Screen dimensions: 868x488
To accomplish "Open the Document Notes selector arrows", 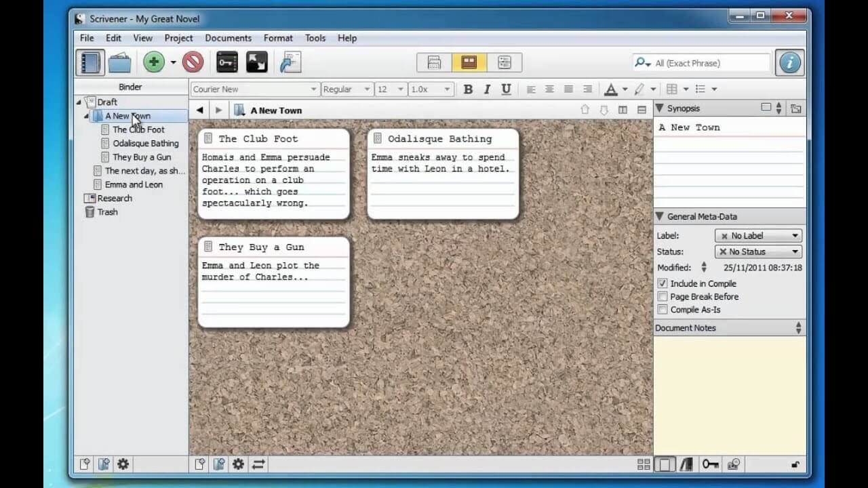I will tap(798, 328).
